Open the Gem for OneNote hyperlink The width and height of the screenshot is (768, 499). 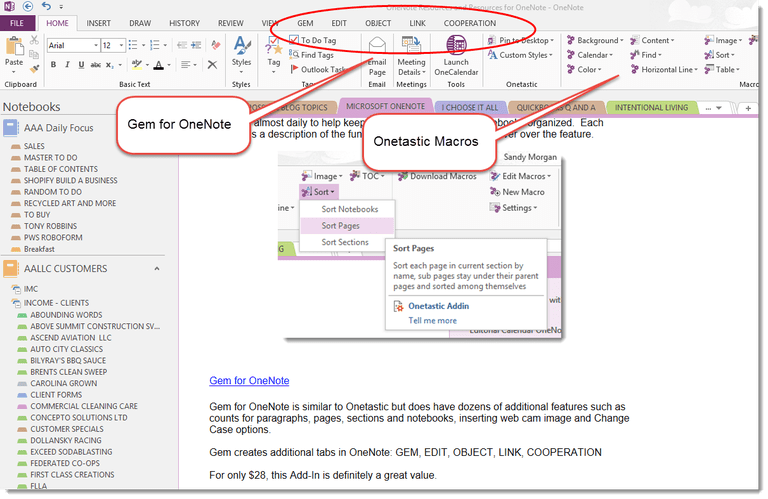click(x=249, y=380)
